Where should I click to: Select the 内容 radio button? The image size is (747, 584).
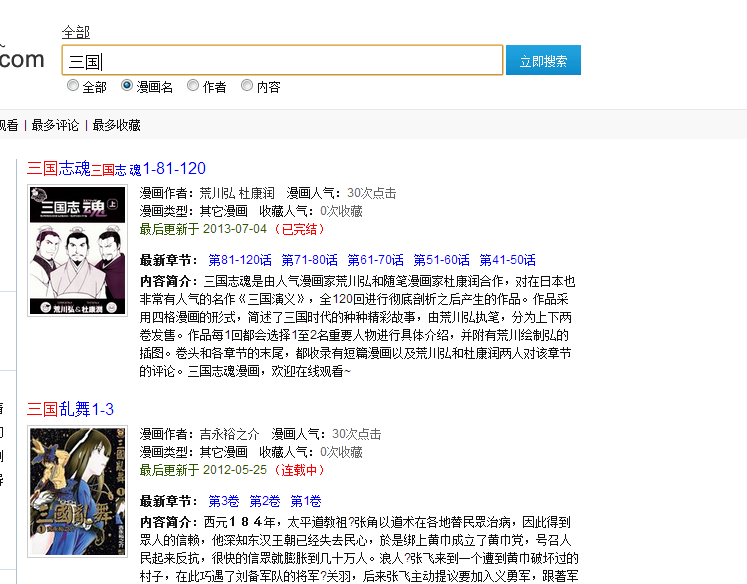click(247, 85)
